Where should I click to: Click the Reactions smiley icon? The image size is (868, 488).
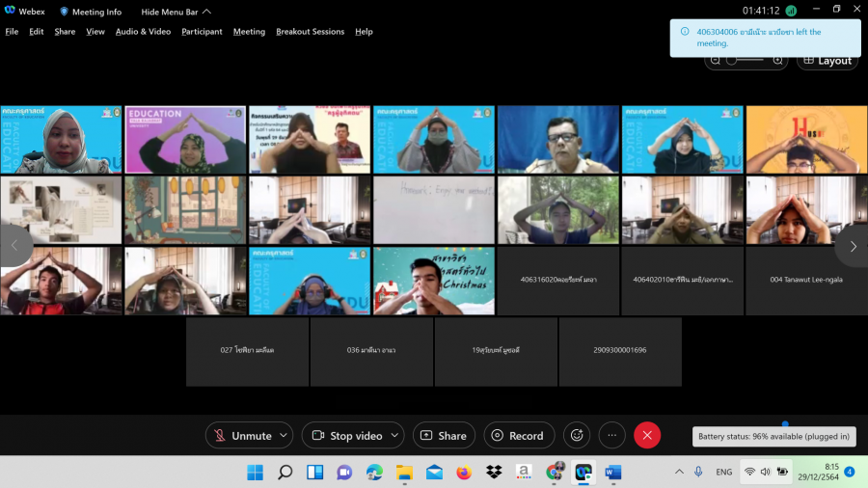click(x=577, y=436)
